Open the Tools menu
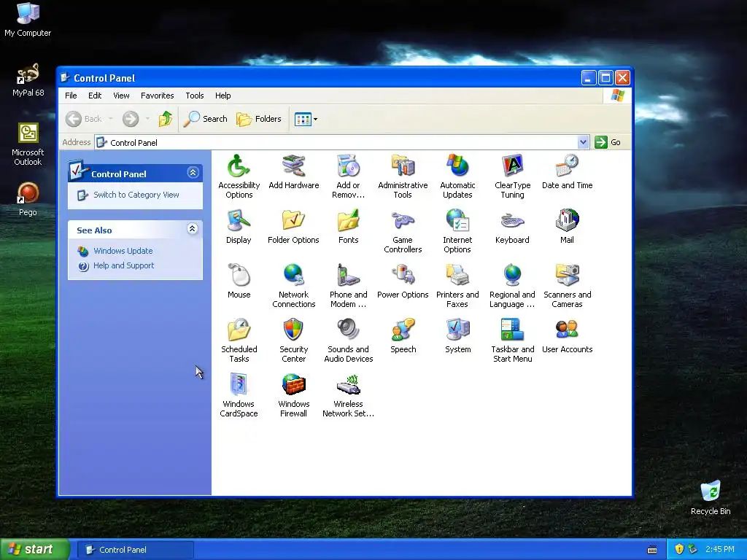Image resolution: width=747 pixels, height=560 pixels. (194, 96)
